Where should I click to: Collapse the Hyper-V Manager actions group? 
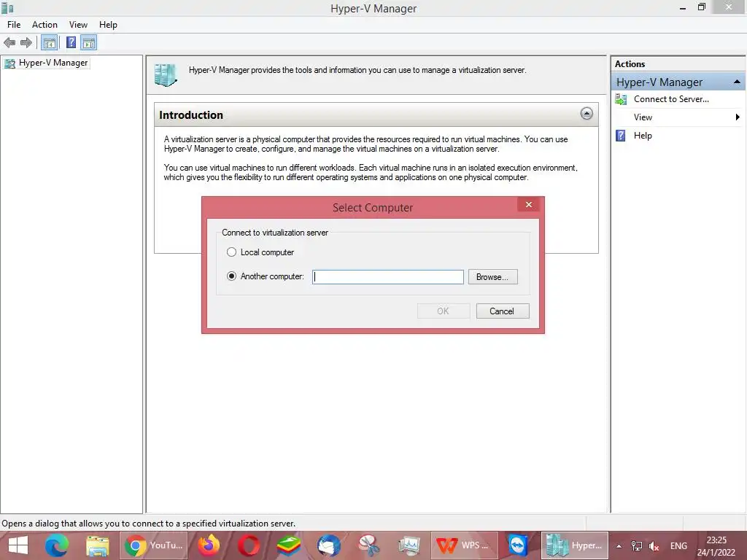[737, 82]
